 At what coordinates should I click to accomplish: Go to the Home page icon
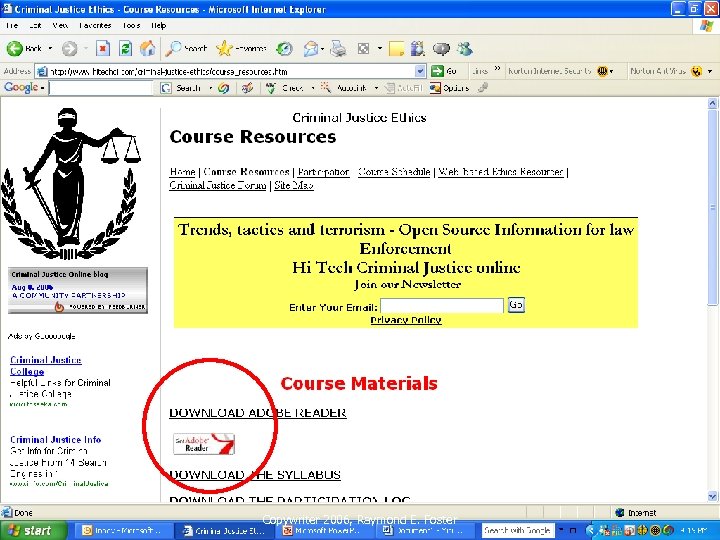click(x=147, y=48)
